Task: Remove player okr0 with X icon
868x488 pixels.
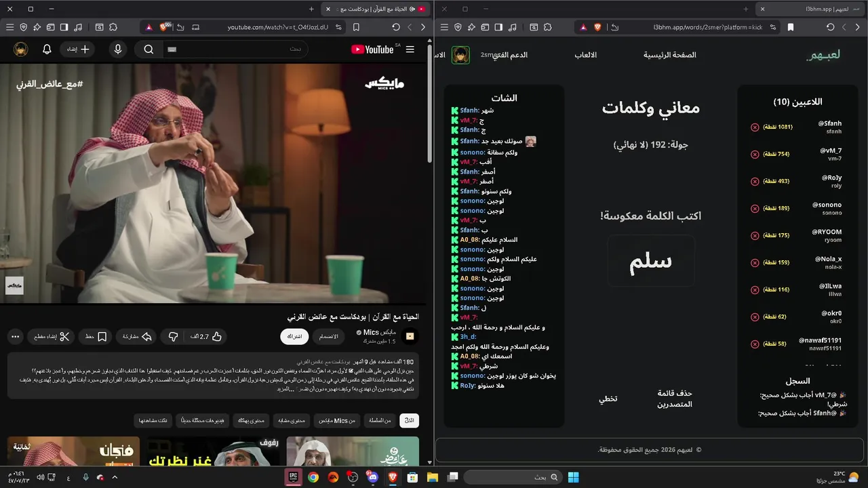Action: 755,317
